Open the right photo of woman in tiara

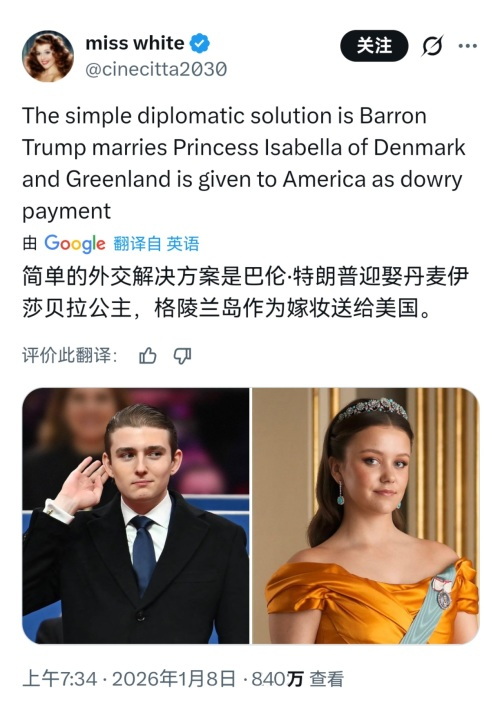coord(365,516)
